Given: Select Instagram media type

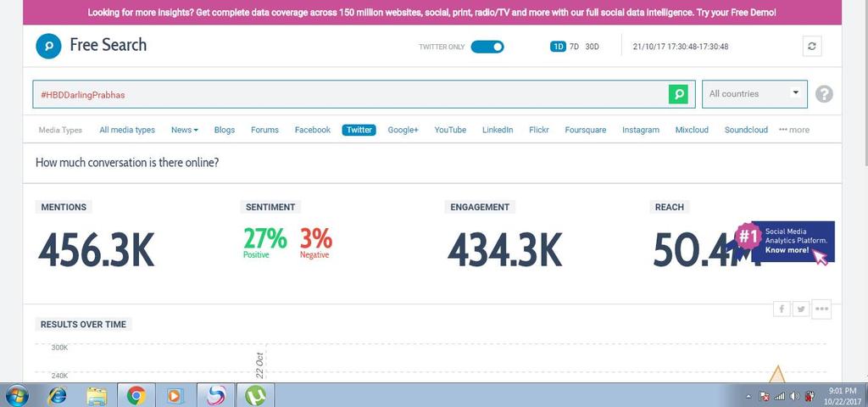Looking at the screenshot, I should click(641, 130).
